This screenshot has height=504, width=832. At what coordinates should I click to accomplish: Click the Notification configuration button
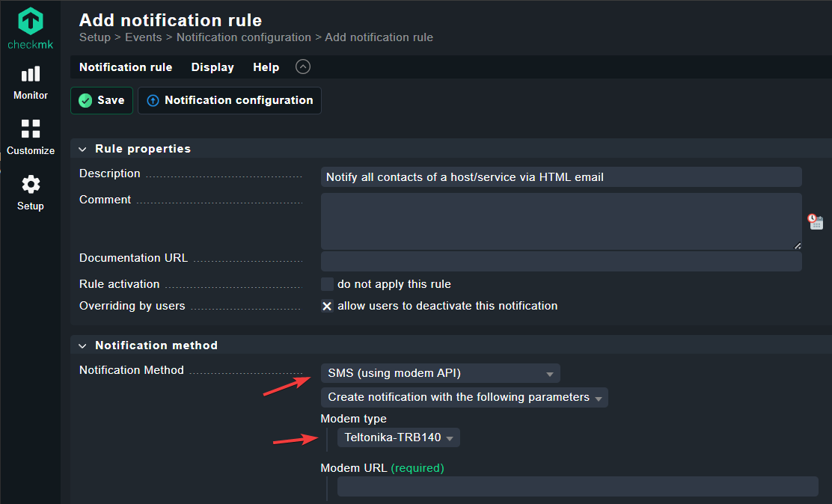click(230, 100)
